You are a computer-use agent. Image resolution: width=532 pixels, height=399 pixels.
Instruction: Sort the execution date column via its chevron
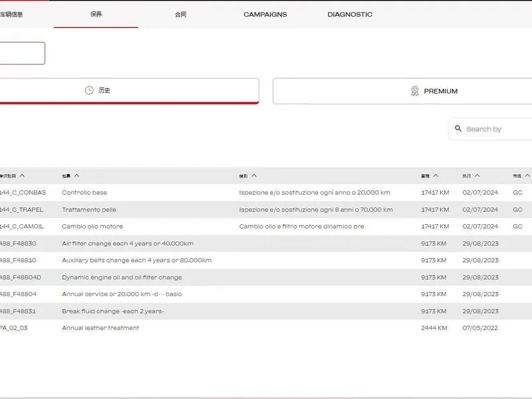477,176
